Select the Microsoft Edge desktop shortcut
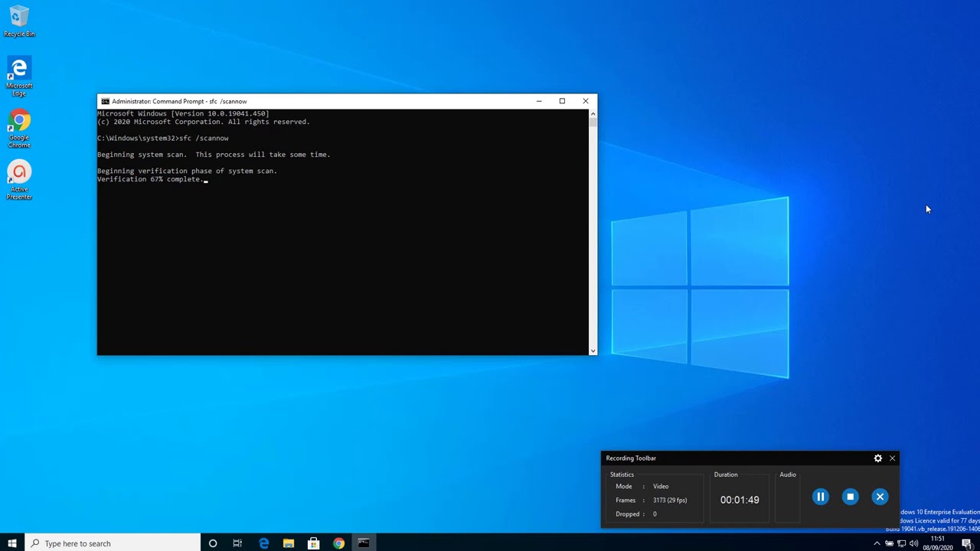The width and height of the screenshot is (980, 551). tap(19, 77)
